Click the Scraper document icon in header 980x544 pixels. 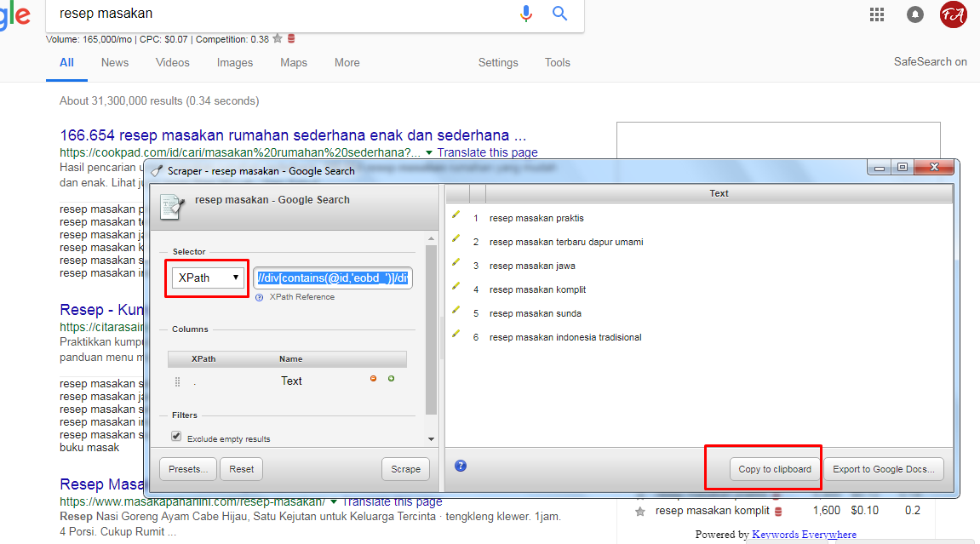(173, 208)
